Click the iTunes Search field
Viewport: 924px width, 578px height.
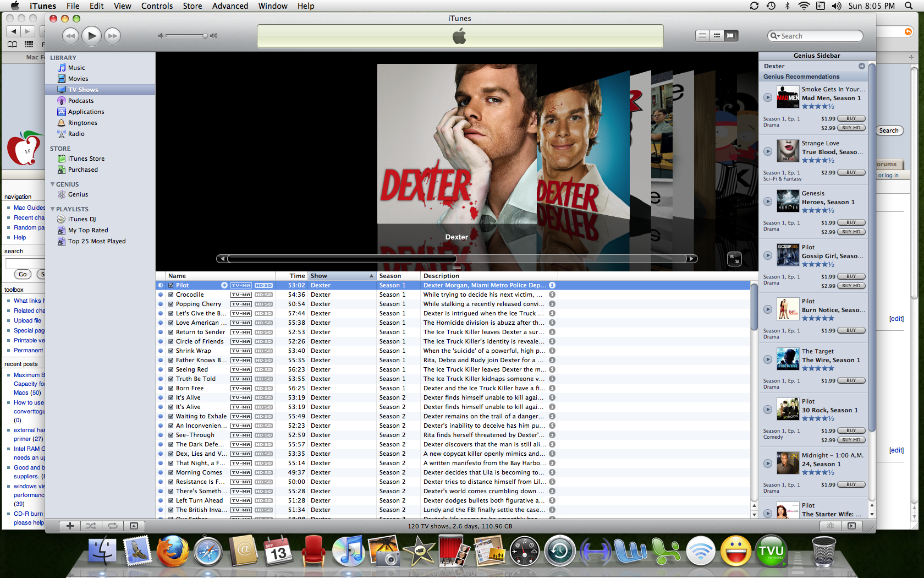[x=815, y=36]
